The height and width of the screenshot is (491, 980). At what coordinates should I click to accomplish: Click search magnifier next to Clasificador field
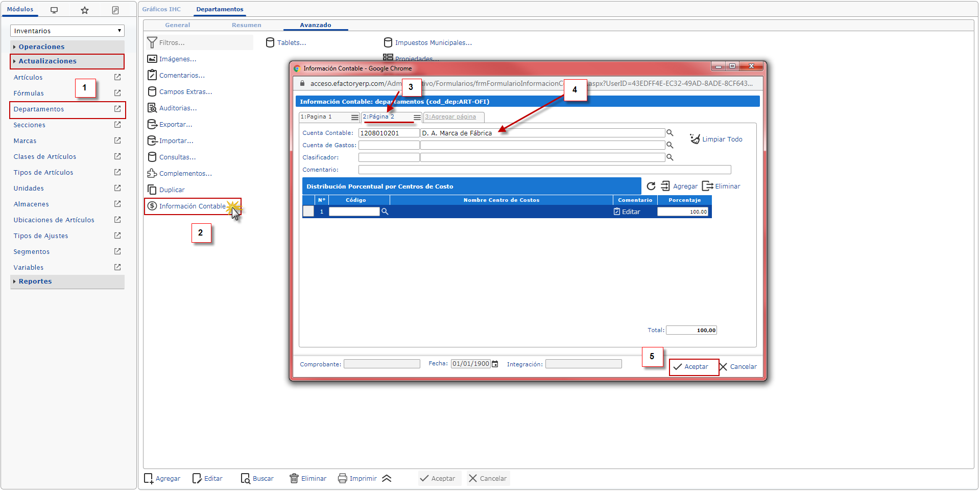click(x=670, y=157)
